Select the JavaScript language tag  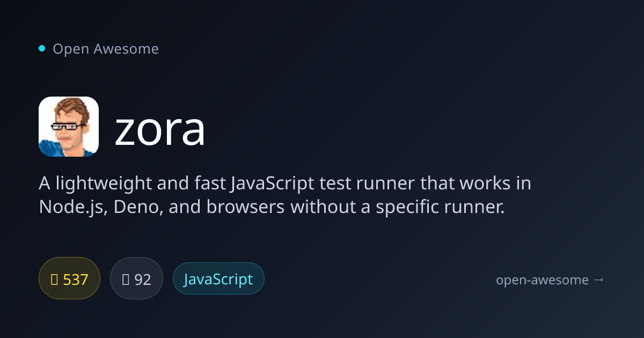[218, 278]
